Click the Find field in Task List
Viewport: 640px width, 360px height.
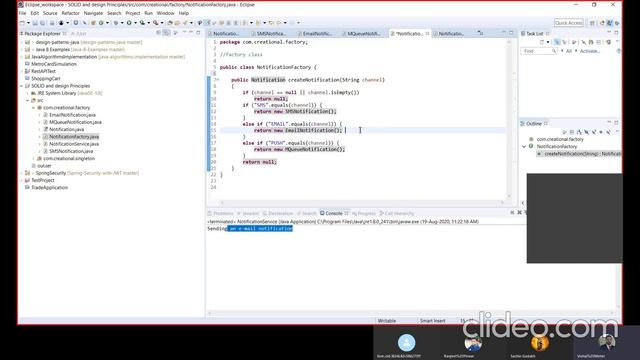click(x=539, y=51)
